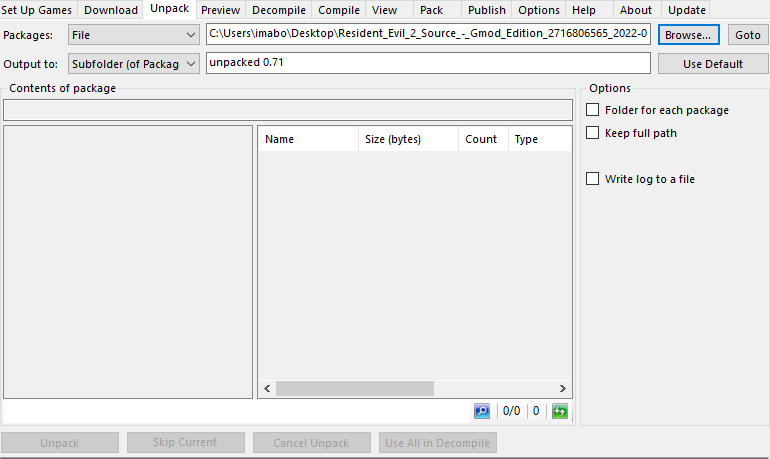The height and width of the screenshot is (459, 770).
Task: Toggle the Keep full path checkbox
Action: click(593, 133)
